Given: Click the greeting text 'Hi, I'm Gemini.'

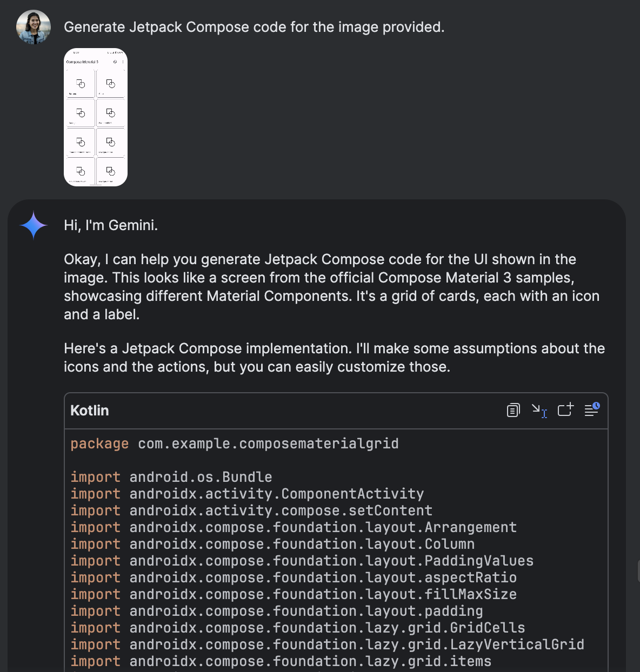Looking at the screenshot, I should [x=110, y=225].
